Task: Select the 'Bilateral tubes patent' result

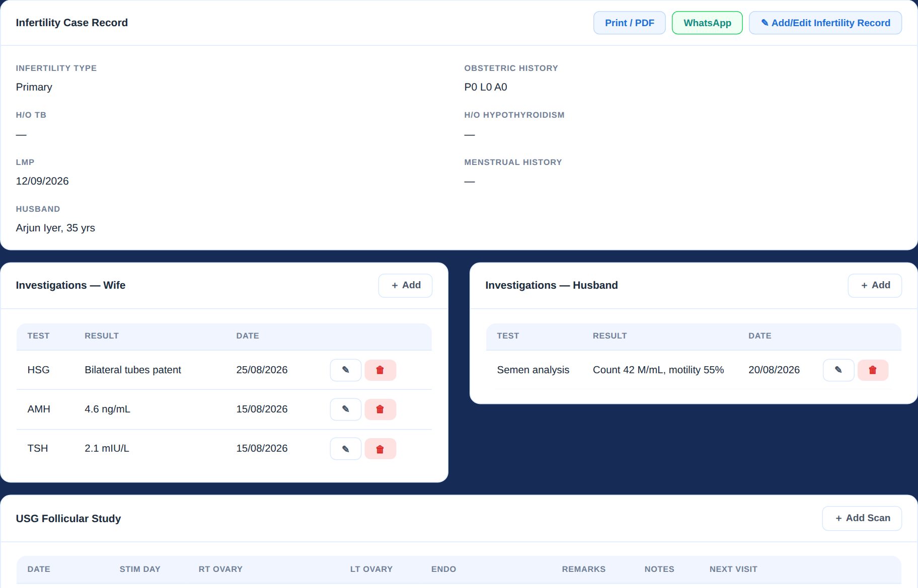Action: (x=133, y=370)
